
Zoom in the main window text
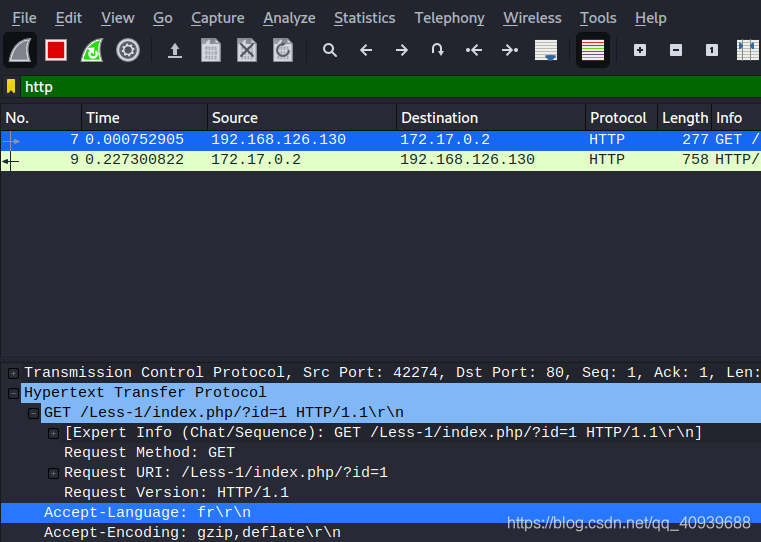(640, 50)
